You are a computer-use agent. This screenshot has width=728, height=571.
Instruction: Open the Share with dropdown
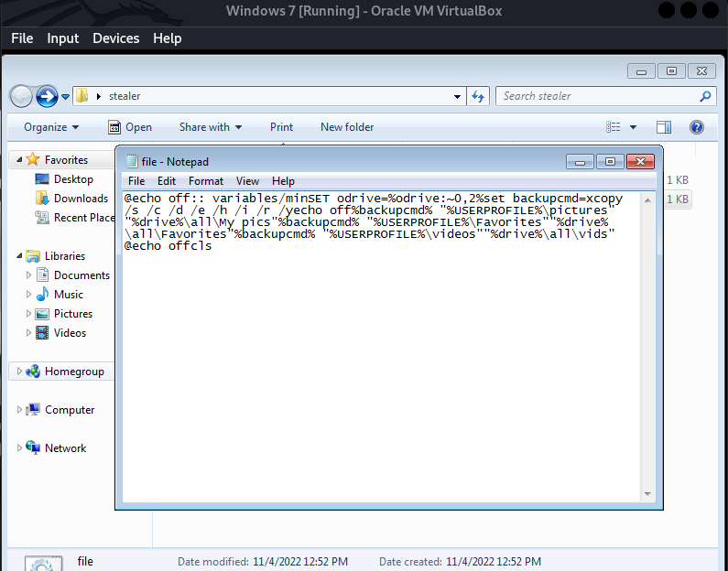pyautogui.click(x=211, y=127)
